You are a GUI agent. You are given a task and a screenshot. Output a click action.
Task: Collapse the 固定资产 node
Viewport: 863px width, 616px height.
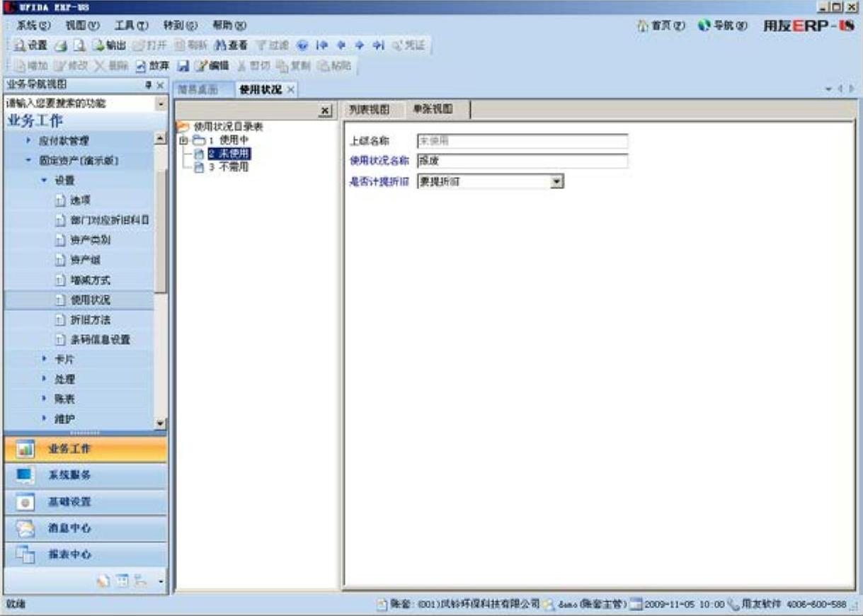click(x=29, y=161)
